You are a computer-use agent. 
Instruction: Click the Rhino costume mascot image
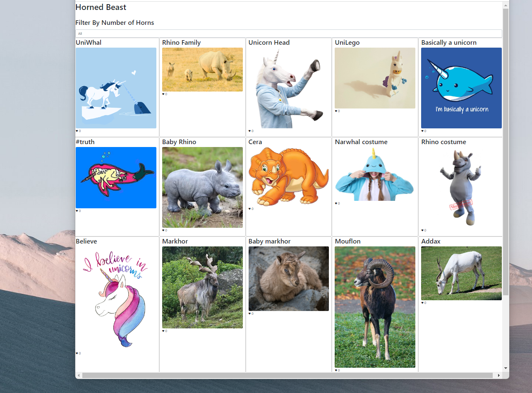point(461,187)
